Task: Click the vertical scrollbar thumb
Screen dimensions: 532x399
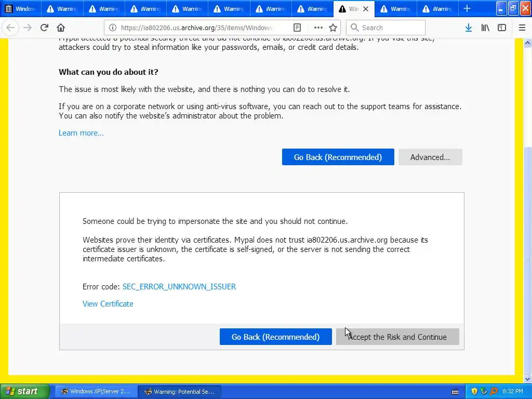Action: click(528, 260)
